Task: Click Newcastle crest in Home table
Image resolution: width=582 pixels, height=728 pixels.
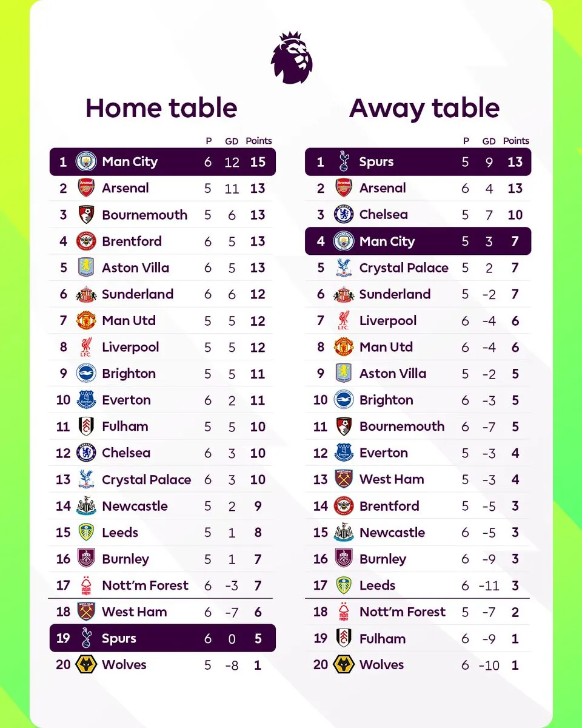Action: (86, 506)
